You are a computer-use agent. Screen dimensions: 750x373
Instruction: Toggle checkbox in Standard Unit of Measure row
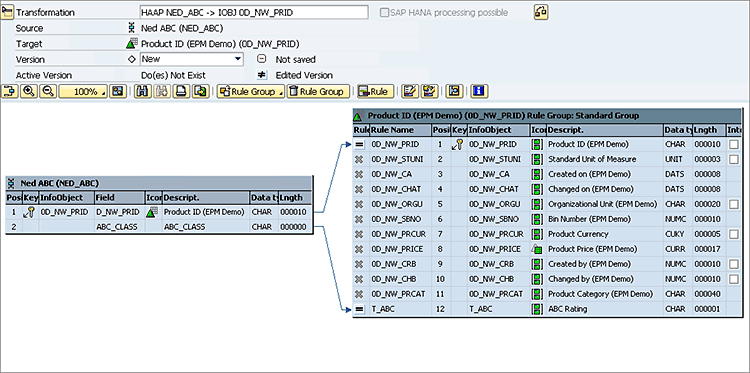pos(733,159)
